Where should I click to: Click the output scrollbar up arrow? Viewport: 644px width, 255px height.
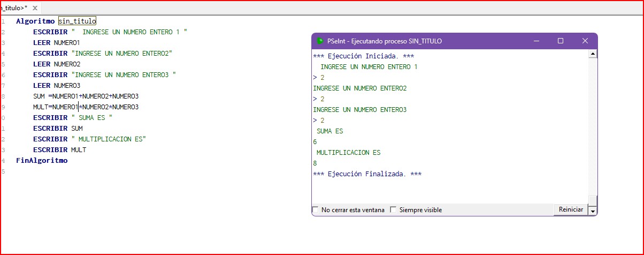coord(593,54)
